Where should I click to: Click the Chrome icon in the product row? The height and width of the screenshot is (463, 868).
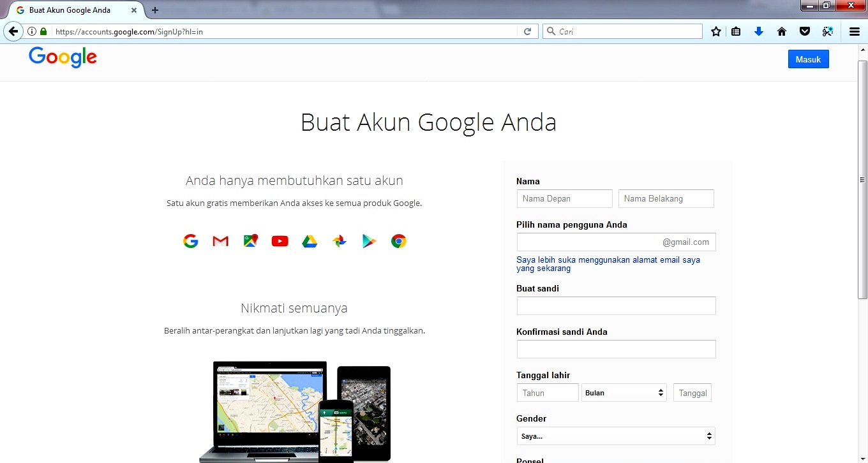(x=398, y=241)
